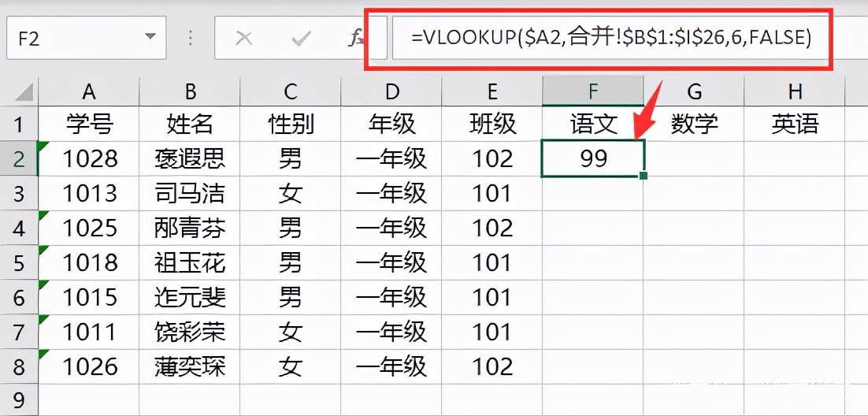Click the name cell 薄奕琛
The height and width of the screenshot is (416, 868).
(x=190, y=366)
